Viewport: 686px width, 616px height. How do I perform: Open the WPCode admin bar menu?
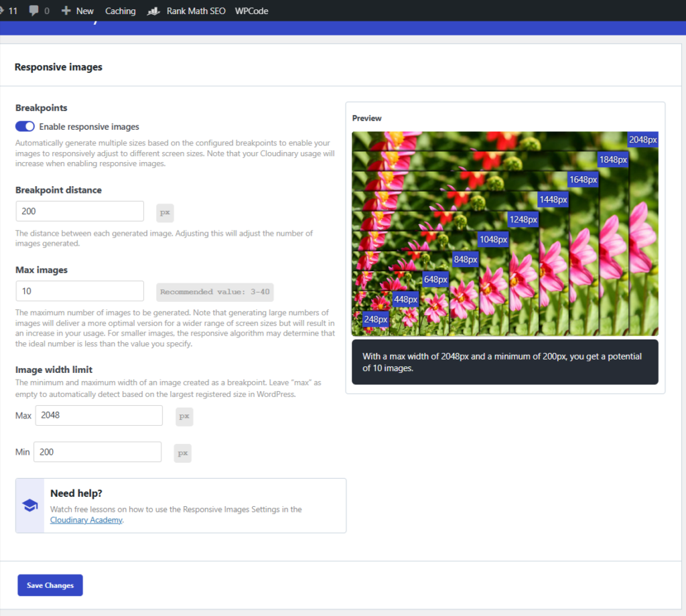point(252,11)
